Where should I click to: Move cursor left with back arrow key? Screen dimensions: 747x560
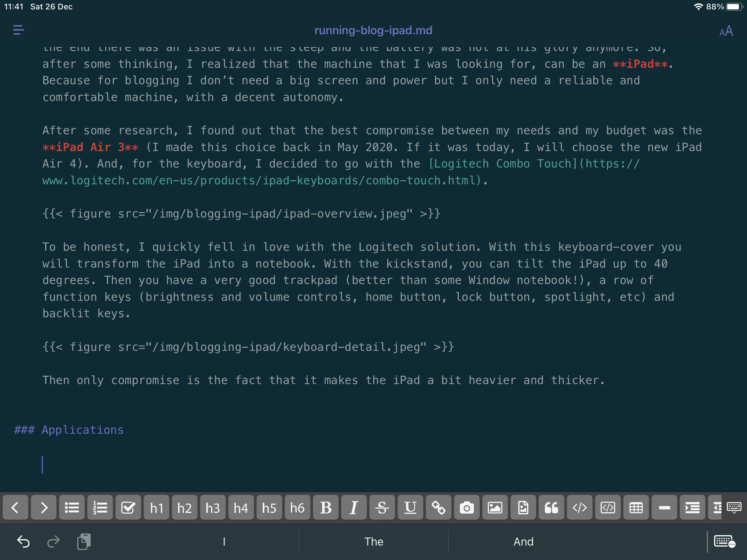click(15, 507)
